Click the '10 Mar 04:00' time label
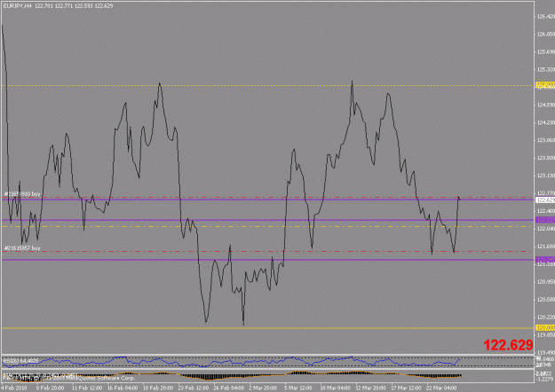 (x=335, y=388)
